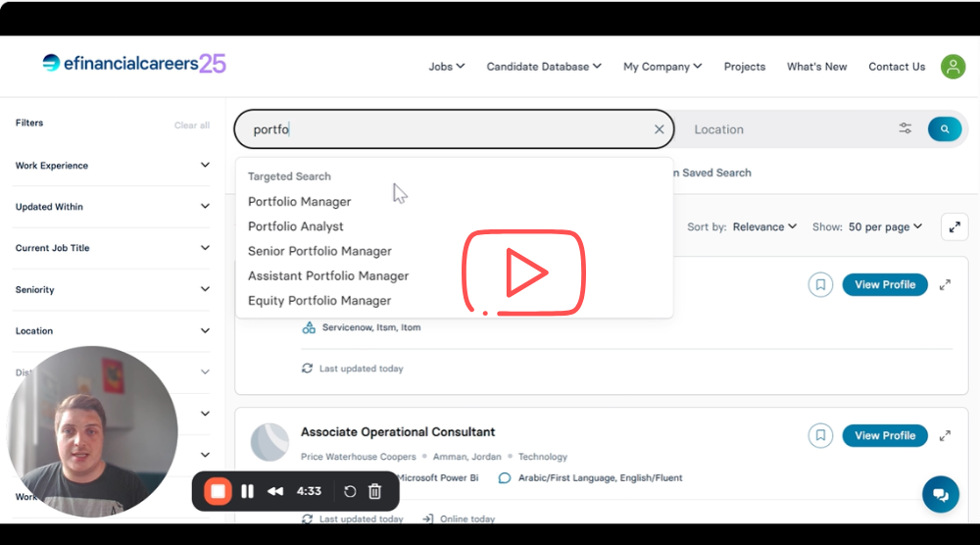Click the eFinancialCareers logo
The width and height of the screenshot is (980, 545).
point(133,63)
